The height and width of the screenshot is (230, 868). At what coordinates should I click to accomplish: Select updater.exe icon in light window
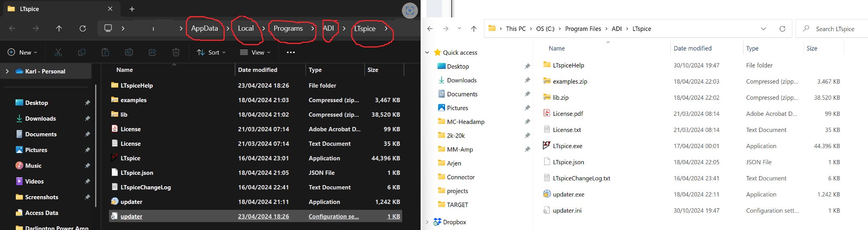547,194
